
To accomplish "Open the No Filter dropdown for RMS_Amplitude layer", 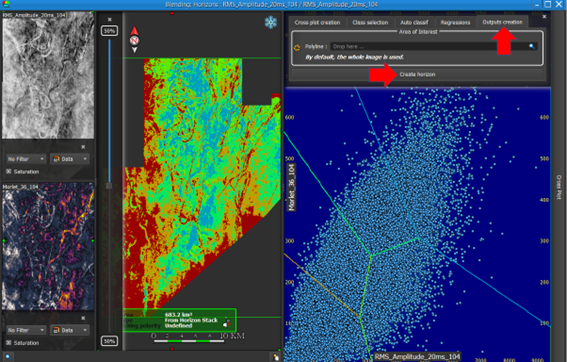I will point(26,159).
